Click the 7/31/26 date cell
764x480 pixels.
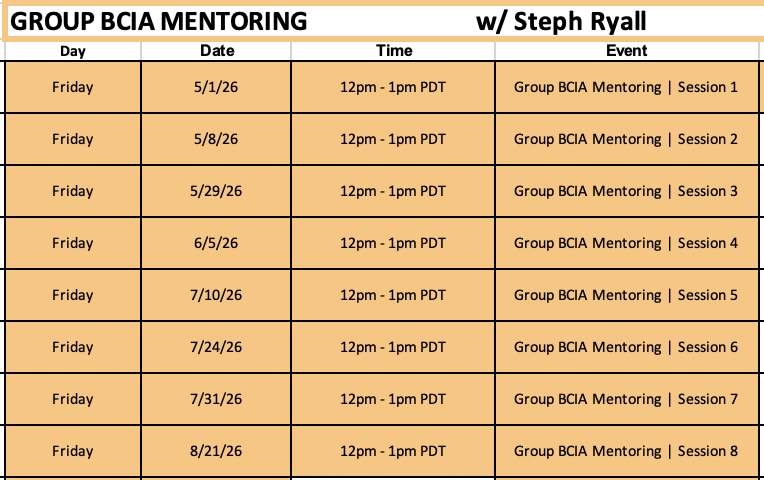[217, 399]
